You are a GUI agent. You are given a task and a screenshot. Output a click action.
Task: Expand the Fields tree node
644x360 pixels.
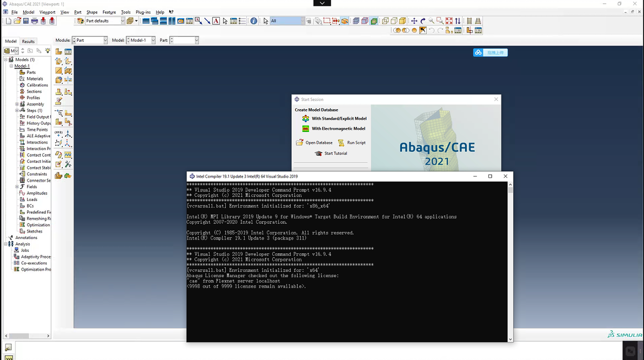pyautogui.click(x=17, y=186)
